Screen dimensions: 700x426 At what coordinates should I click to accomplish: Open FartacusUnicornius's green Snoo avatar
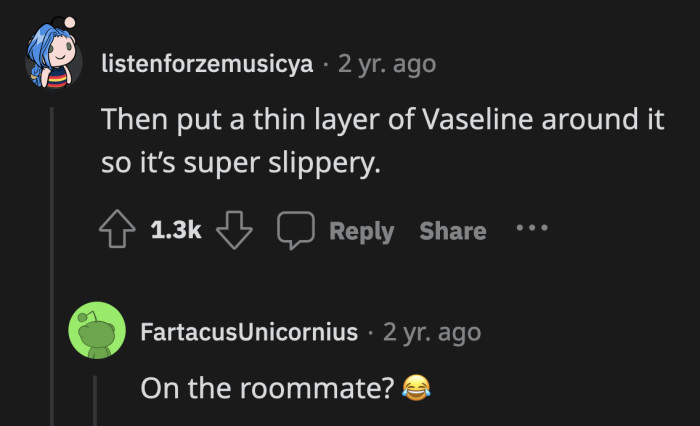pyautogui.click(x=95, y=331)
